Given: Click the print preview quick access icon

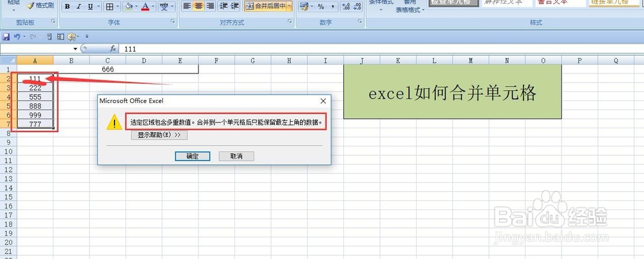Looking at the screenshot, I should pos(50,37).
